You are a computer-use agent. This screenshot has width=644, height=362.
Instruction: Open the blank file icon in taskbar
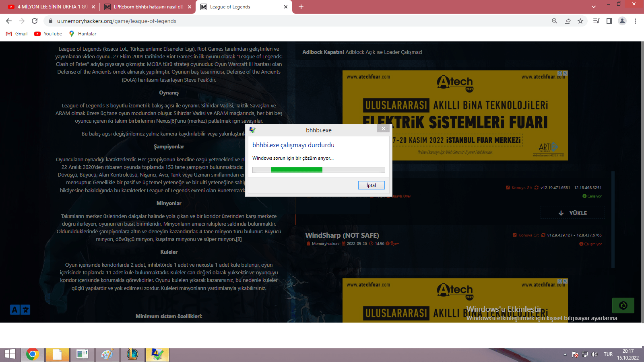click(57, 354)
